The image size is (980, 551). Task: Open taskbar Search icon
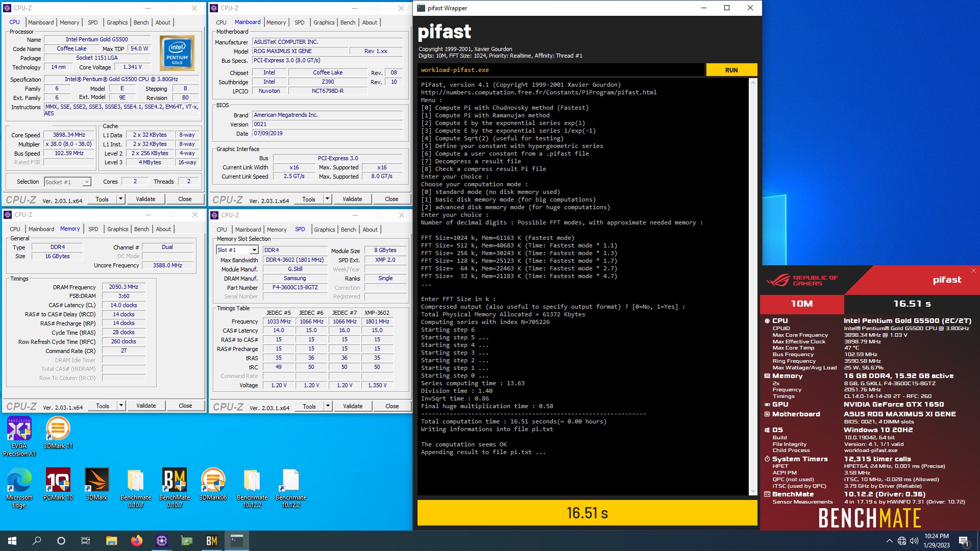point(37,541)
